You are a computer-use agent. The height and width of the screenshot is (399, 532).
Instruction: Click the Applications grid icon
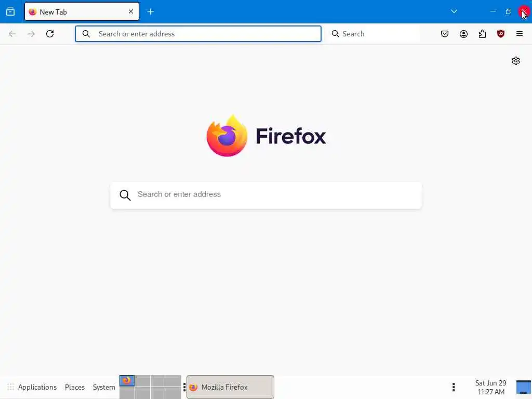click(10, 387)
